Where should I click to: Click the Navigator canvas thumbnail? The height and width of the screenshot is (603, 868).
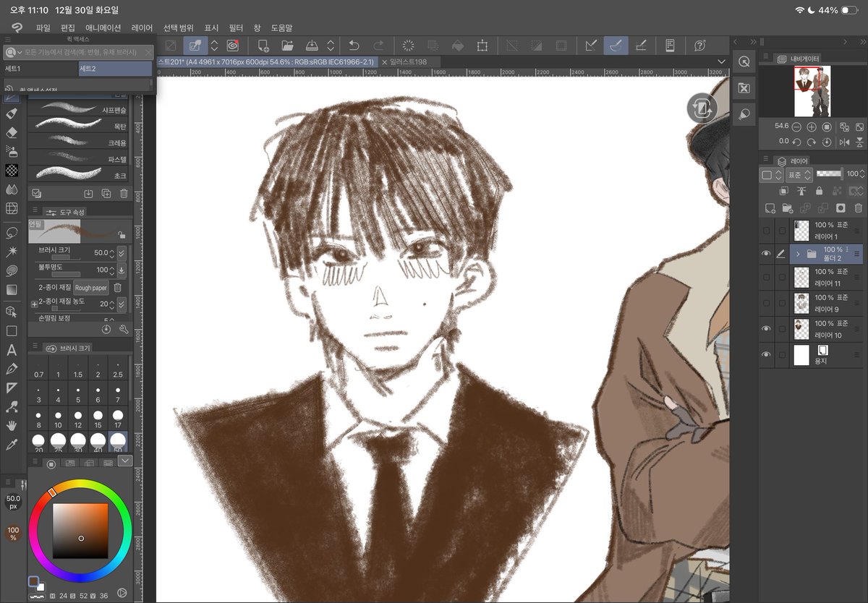pyautogui.click(x=812, y=91)
